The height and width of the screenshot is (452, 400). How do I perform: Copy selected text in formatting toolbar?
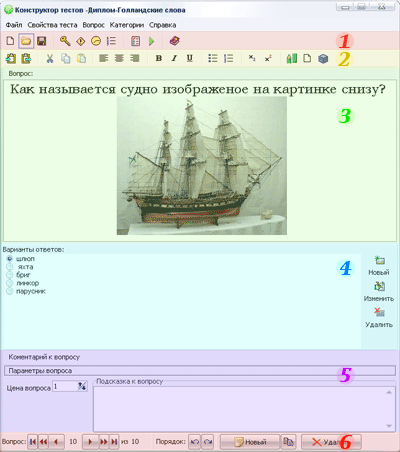pos(66,59)
